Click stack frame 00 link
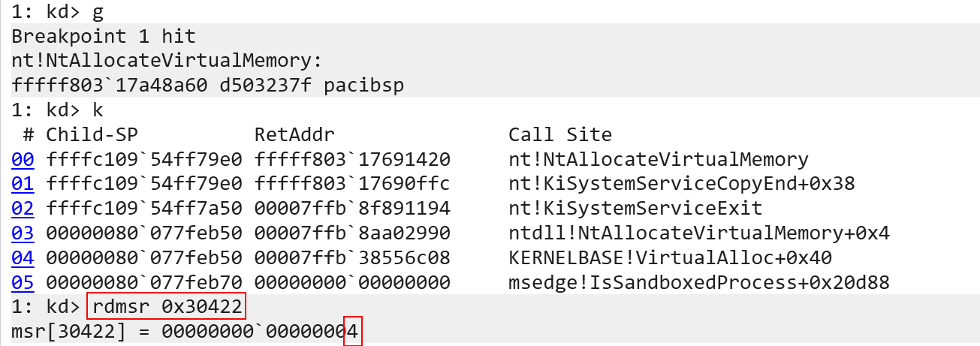The width and height of the screenshot is (980, 346). tap(23, 160)
